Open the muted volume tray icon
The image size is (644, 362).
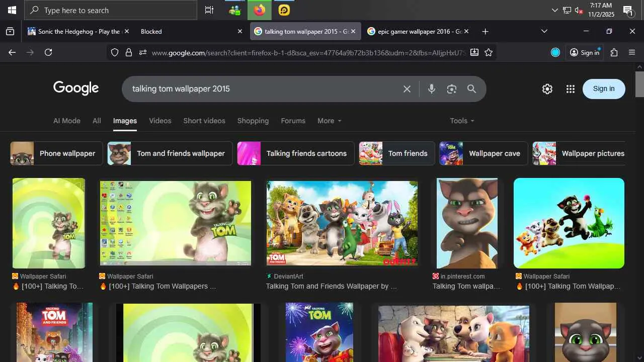[578, 10]
